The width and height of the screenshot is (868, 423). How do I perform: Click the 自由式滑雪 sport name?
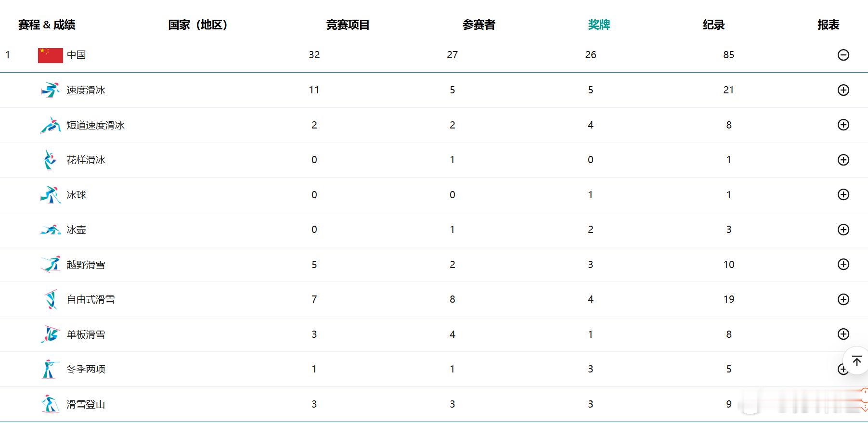pyautogui.click(x=91, y=299)
